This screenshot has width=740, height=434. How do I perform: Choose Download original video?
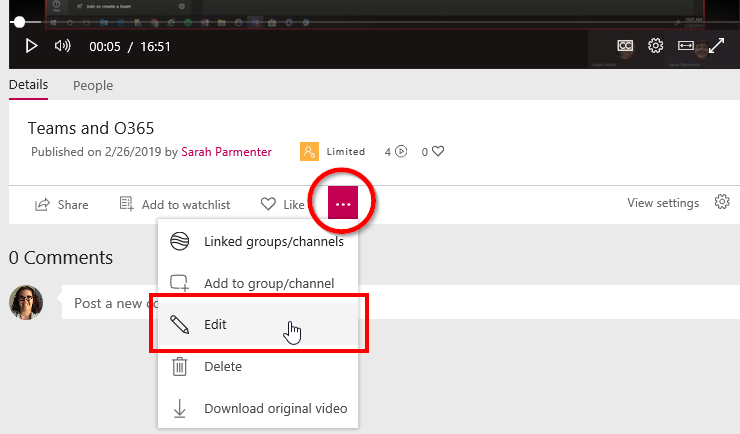(258, 408)
